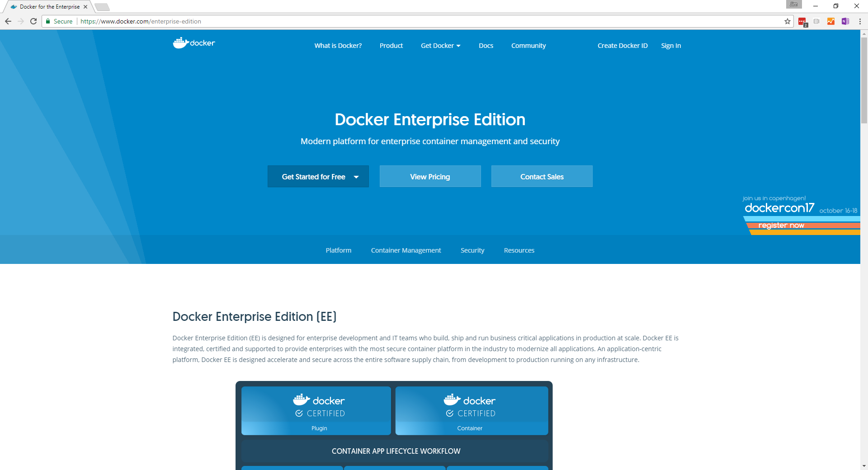Expand the Get Docker dropdown menu
Screen dimensions: 868x470
click(440, 46)
